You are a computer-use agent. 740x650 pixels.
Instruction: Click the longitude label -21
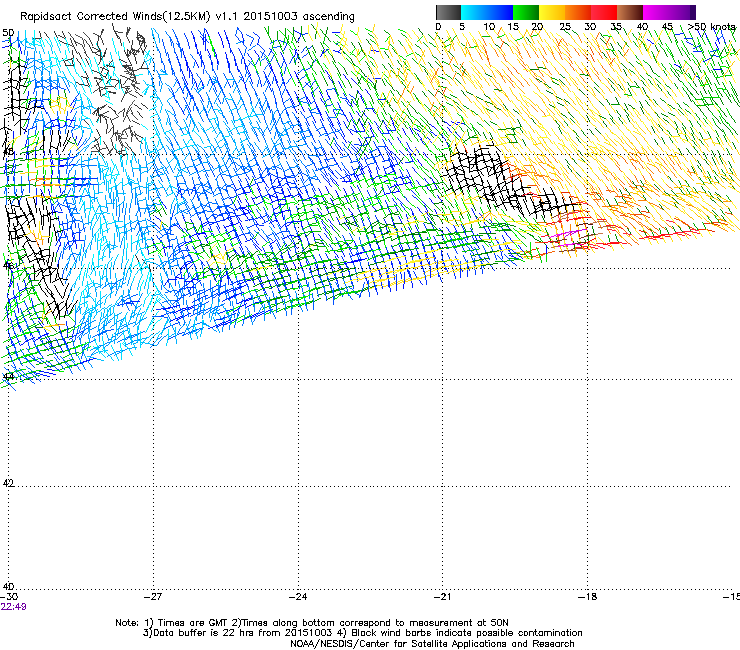443,597
